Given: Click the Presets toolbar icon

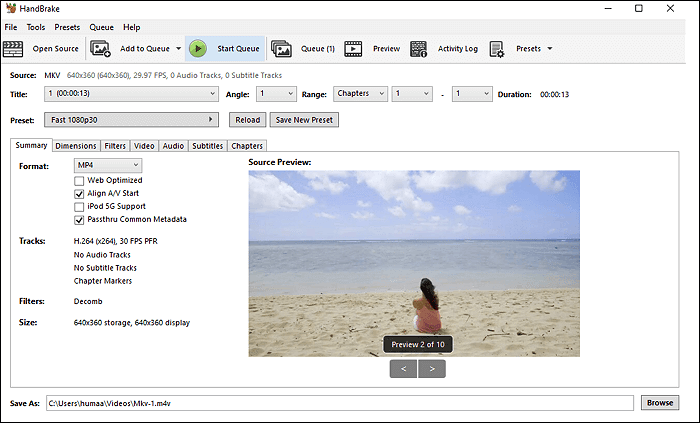Looking at the screenshot, I should point(497,48).
